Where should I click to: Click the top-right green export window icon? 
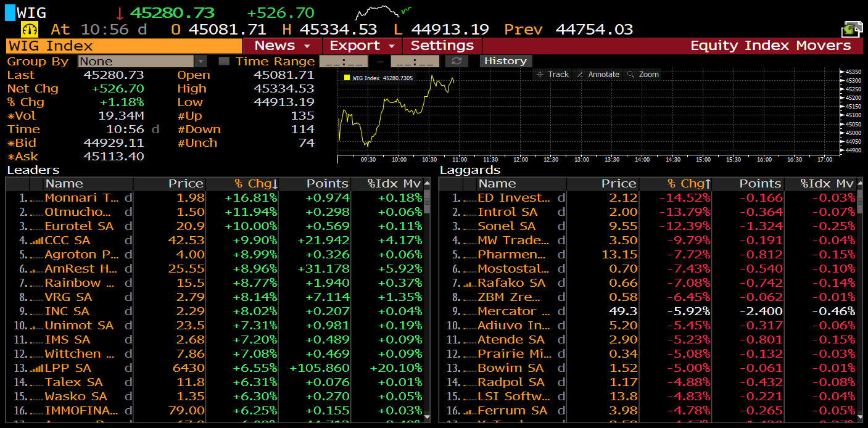pos(852,29)
